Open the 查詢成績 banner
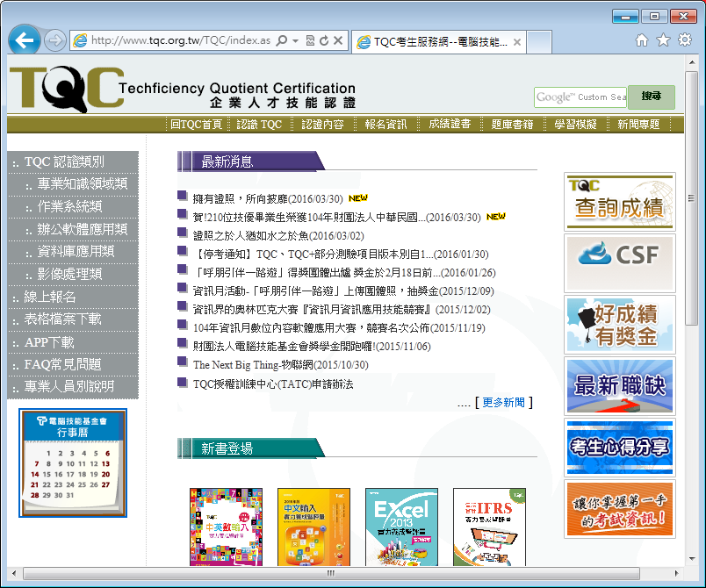Image resolution: width=706 pixels, height=588 pixels. 620,202
